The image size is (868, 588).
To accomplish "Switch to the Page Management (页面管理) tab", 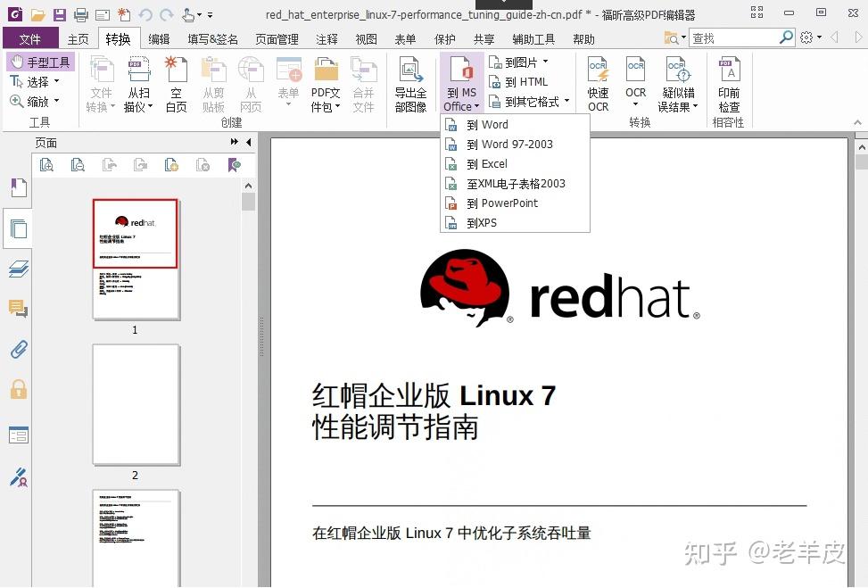I will pos(277,38).
